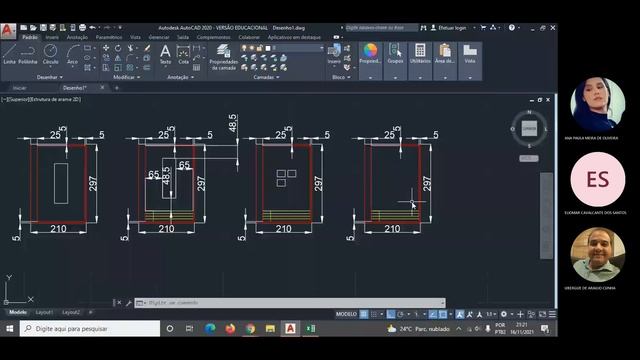
Task: Open the Vista ribbon tab
Action: [x=135, y=37]
